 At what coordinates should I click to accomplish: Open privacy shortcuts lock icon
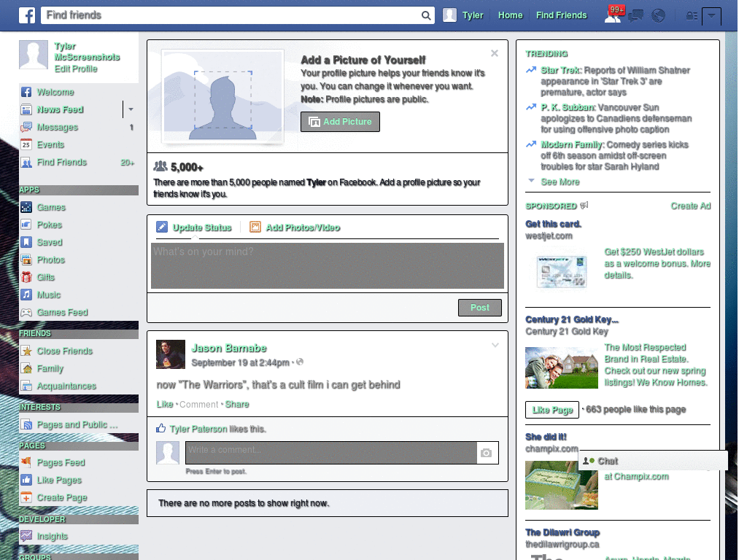(x=691, y=15)
